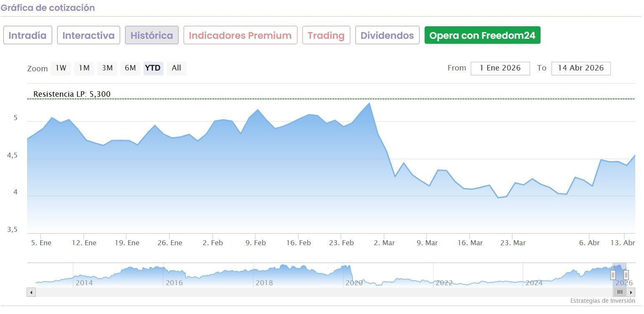The image size is (644, 314).
Task: Click the right navigator range handle
Action: [x=626, y=275]
